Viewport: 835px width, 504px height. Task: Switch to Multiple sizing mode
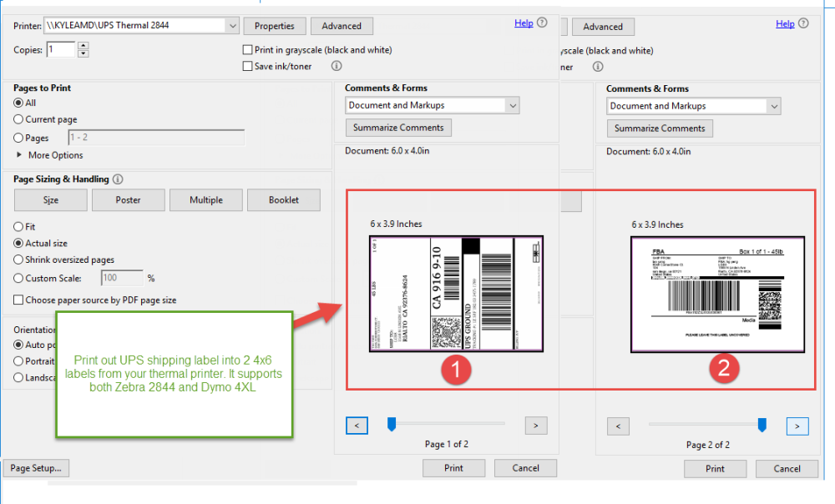[x=206, y=200]
